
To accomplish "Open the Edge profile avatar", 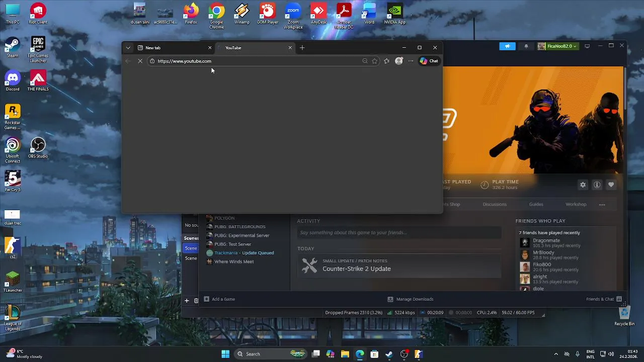I will (399, 61).
